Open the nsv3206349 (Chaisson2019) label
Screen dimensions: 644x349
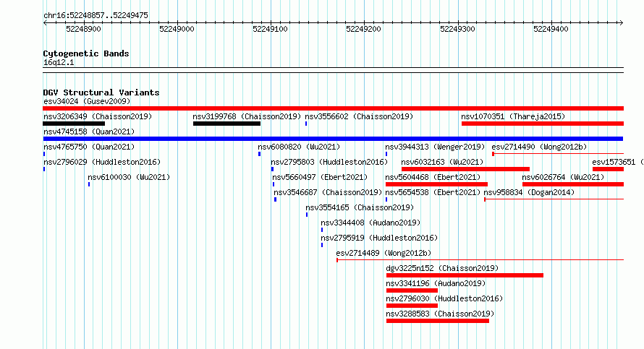point(98,116)
